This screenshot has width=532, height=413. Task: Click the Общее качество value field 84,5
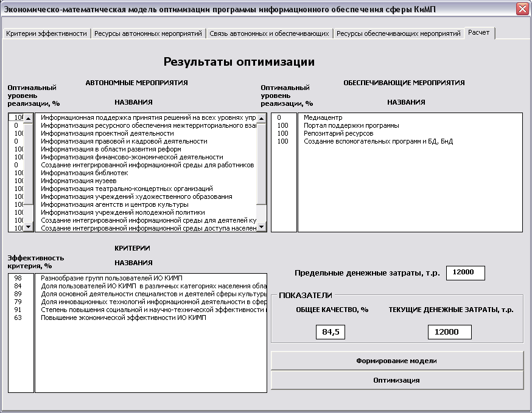click(x=331, y=331)
